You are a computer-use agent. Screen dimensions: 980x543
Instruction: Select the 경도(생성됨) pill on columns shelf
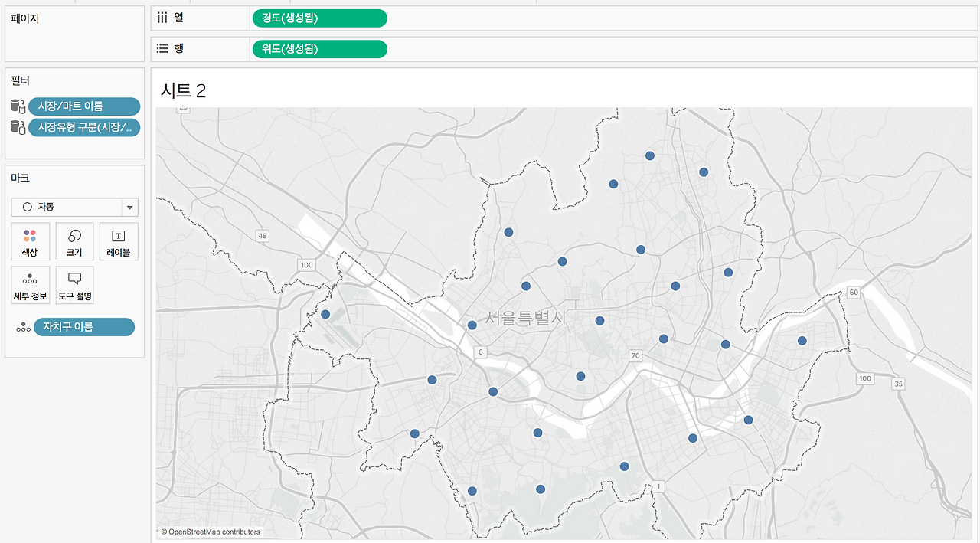(x=319, y=18)
